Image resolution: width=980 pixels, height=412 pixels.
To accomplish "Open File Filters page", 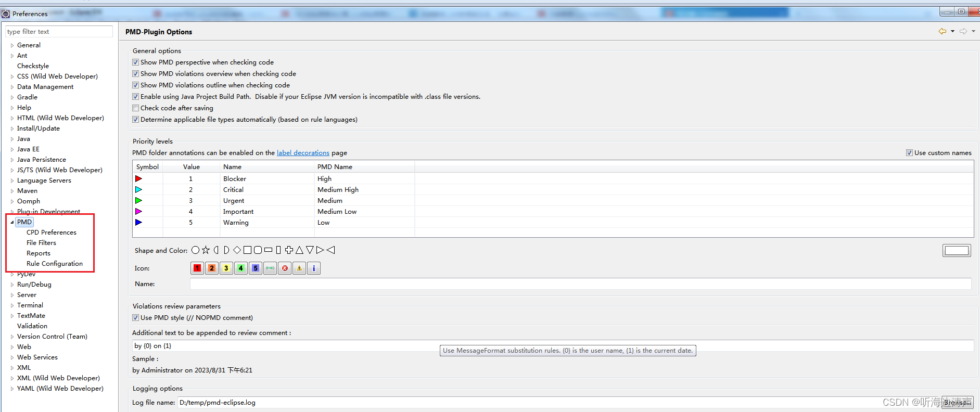I will 41,243.
